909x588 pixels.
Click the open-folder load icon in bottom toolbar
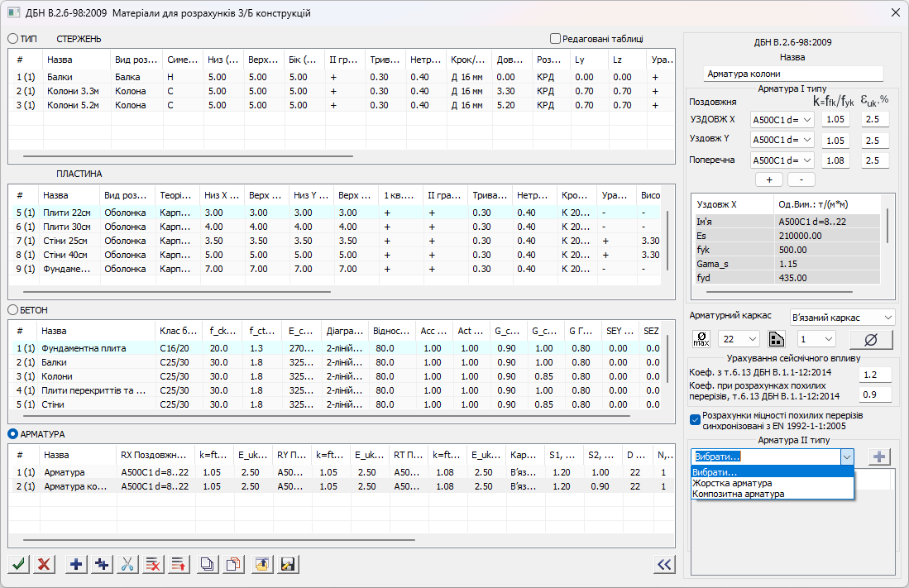pyautogui.click(x=261, y=564)
